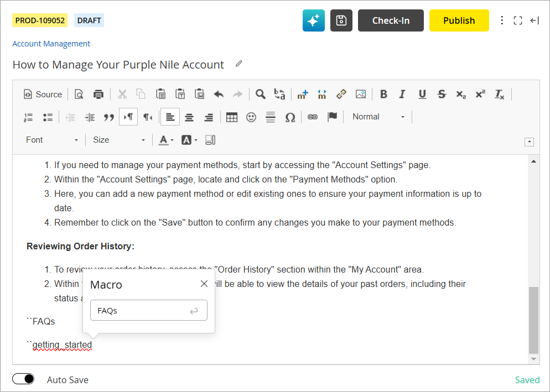Click the Macro name input field
Screen dimensions: 550x392
tap(142, 311)
